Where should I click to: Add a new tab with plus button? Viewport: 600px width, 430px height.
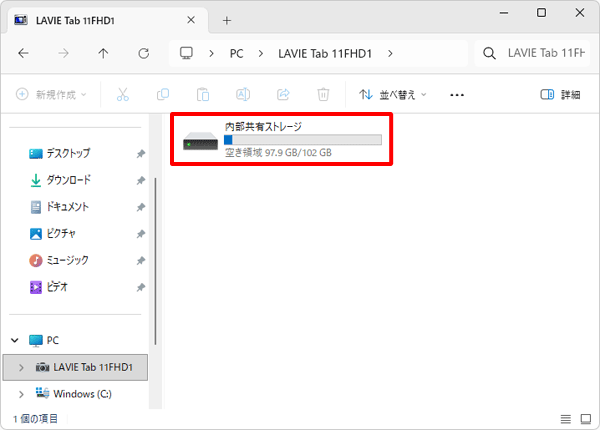pos(227,20)
